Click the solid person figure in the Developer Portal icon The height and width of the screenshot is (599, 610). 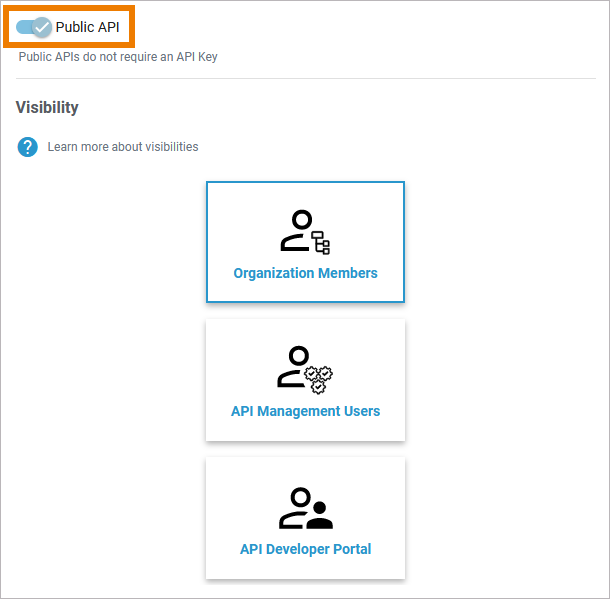(x=319, y=515)
